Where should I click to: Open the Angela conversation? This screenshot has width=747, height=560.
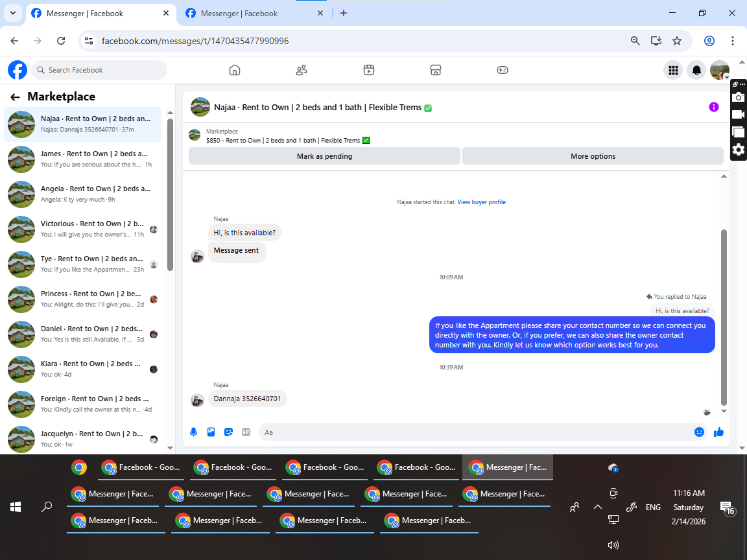tap(83, 194)
